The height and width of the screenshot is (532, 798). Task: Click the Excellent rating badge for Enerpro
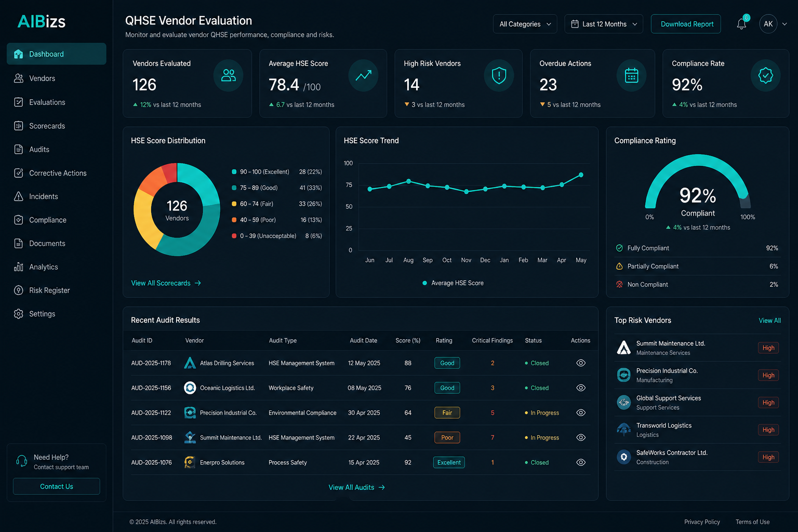pyautogui.click(x=449, y=462)
